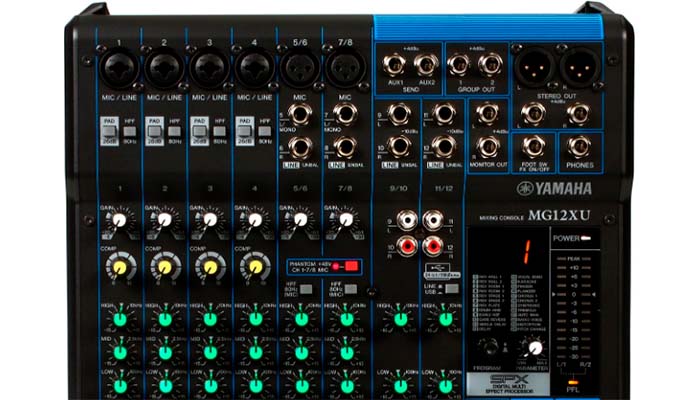Click the FOOT SW FX on/off jack
The image size is (700, 400).
pyautogui.click(x=534, y=146)
